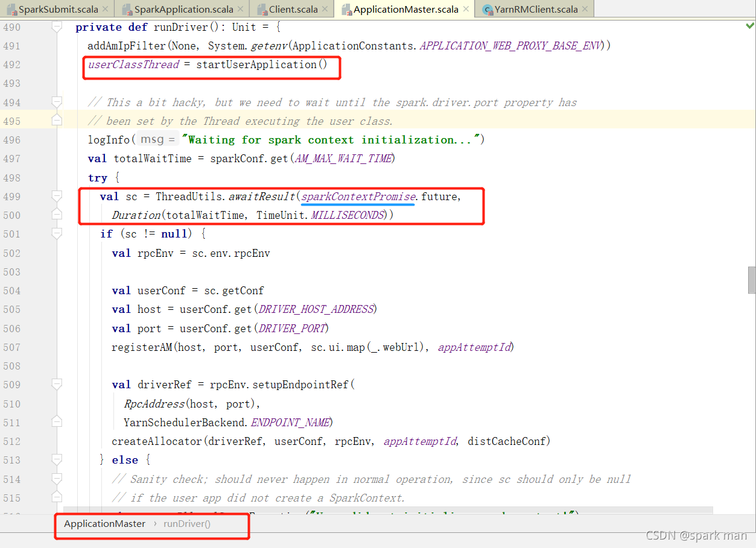Click the fold end marker at line 495
756x548 pixels.
tap(57, 121)
